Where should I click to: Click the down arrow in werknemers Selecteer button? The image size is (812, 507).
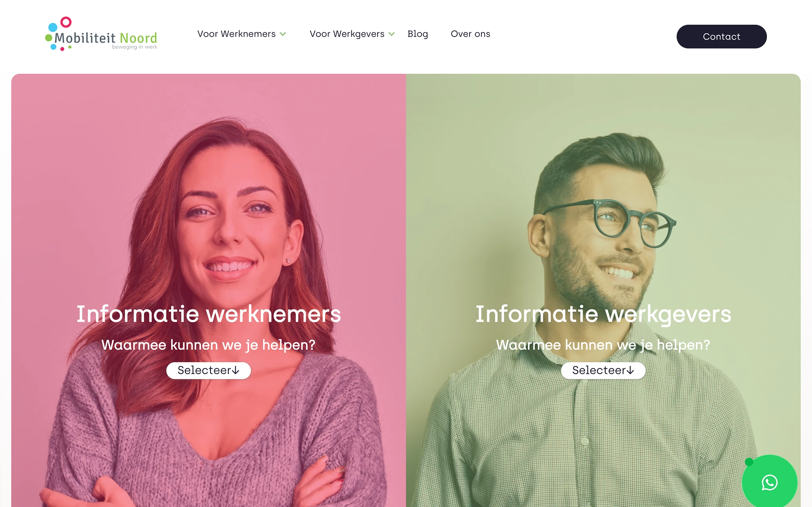[236, 370]
